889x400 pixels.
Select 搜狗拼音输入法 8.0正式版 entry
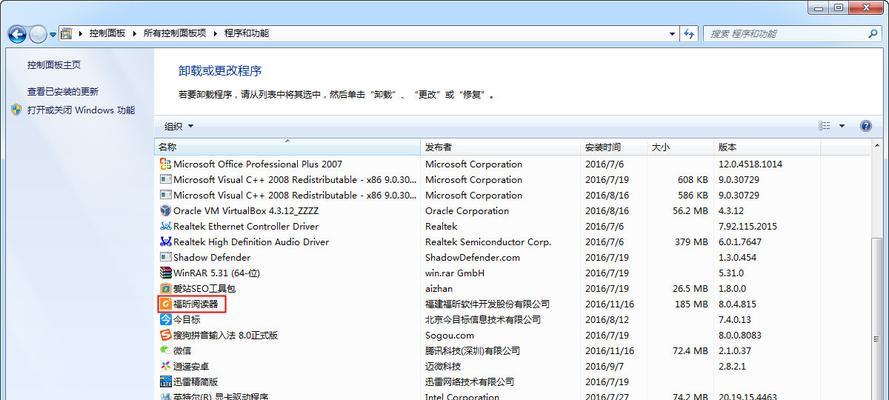point(226,335)
